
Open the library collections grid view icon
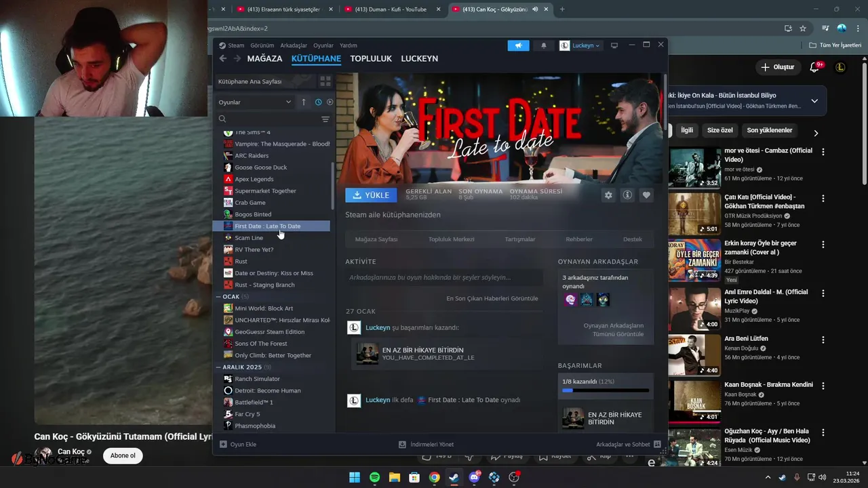(325, 81)
